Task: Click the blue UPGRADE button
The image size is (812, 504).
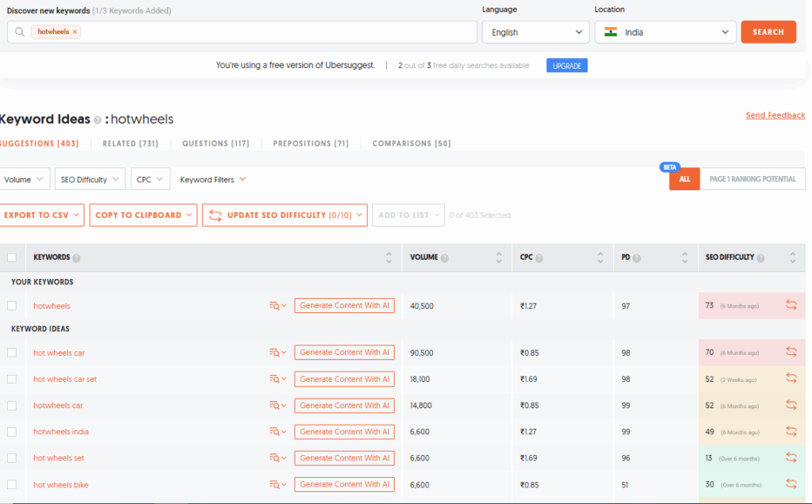Action: [567, 66]
